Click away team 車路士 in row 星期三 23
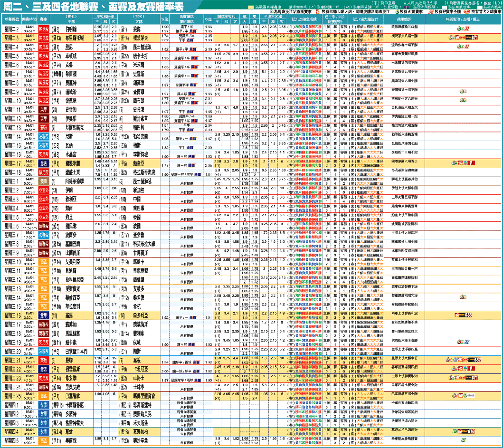Viewport: 503px width, 448px height. click(139, 378)
